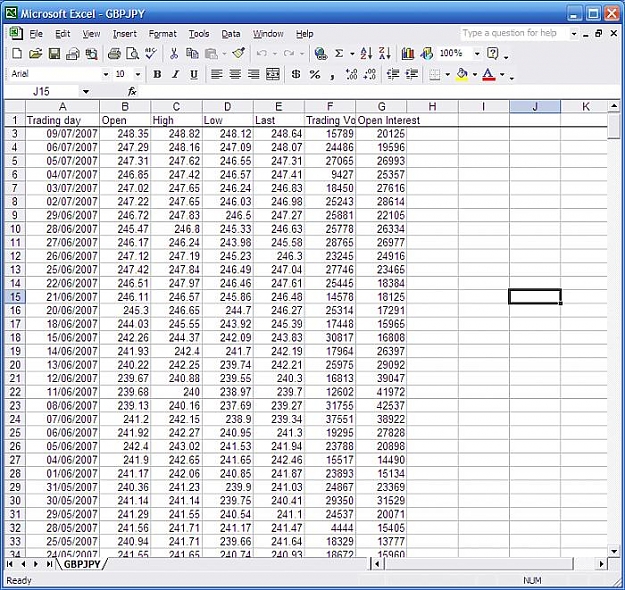This screenshot has width=625, height=590.
Task: Align text right
Action: (x=254, y=75)
